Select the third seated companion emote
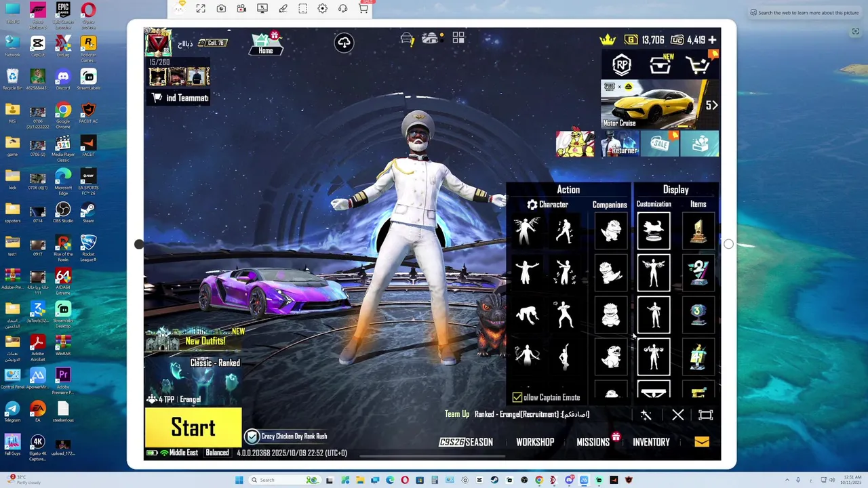This screenshot has width=868, height=488. click(610, 314)
